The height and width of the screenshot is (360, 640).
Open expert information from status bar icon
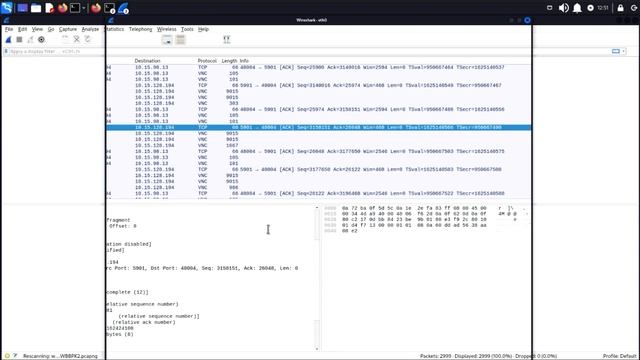7,356
